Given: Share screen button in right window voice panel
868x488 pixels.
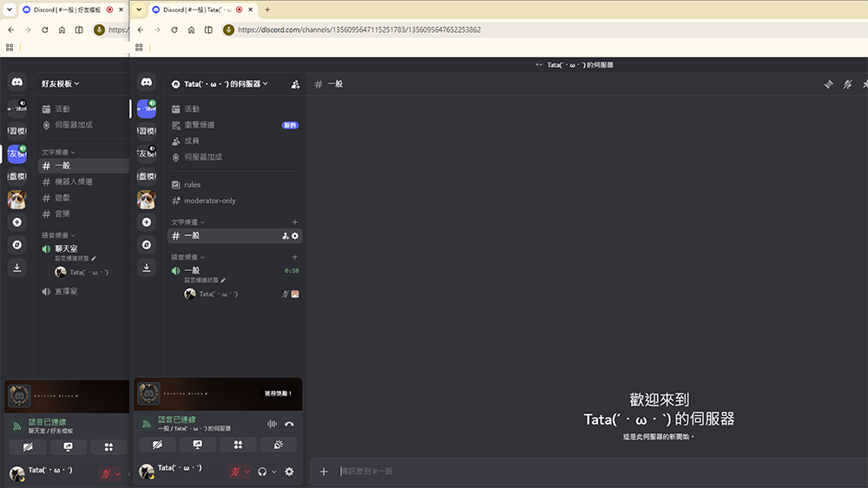Looking at the screenshot, I should (x=198, y=445).
